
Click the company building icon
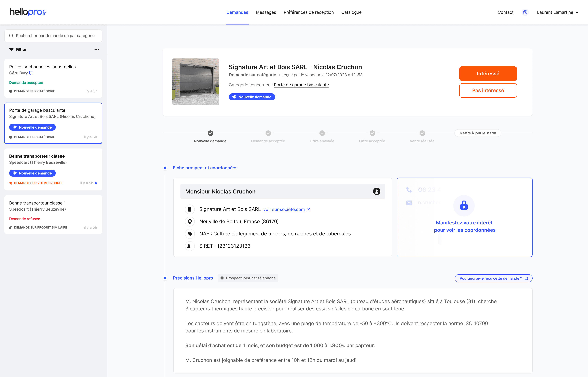(190, 209)
